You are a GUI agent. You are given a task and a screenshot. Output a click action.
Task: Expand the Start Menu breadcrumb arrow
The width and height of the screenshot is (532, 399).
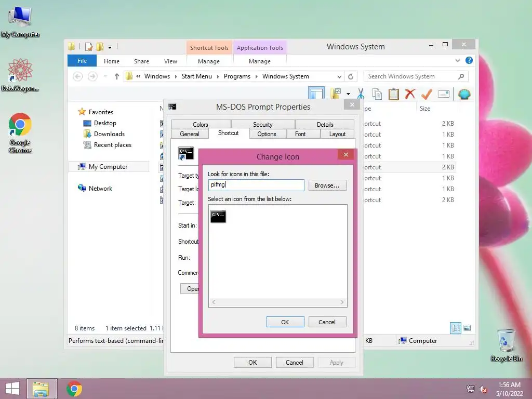[218, 76]
